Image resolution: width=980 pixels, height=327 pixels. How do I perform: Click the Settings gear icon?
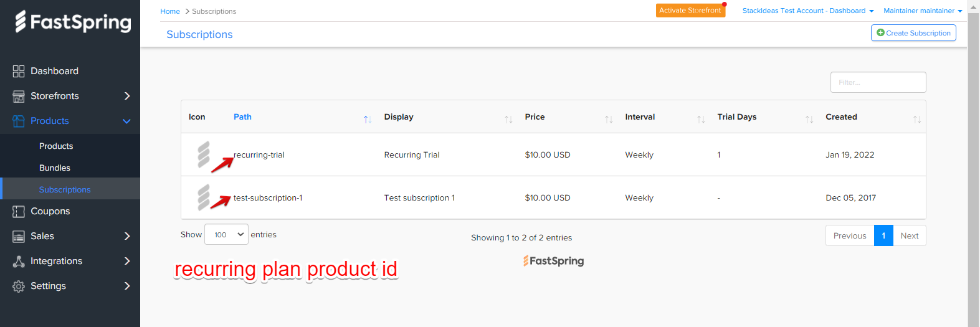[19, 286]
